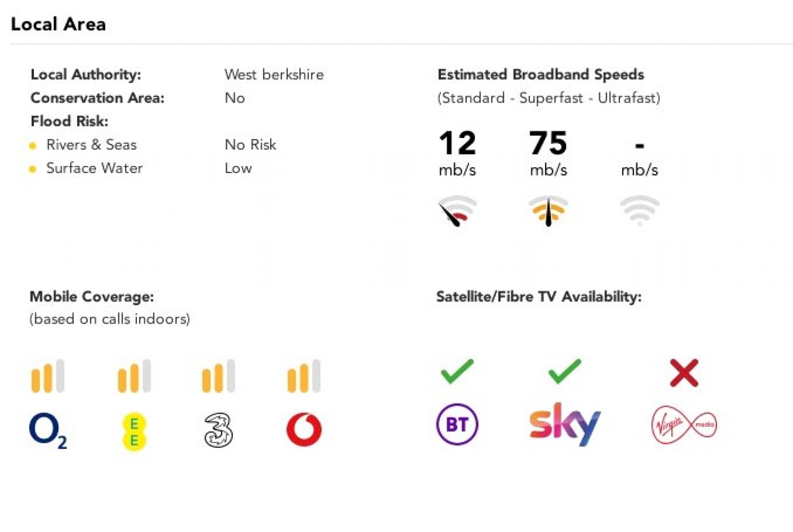Click the signal bars above O2
Viewport: 793px width, 532px height.
pyautogui.click(x=48, y=376)
